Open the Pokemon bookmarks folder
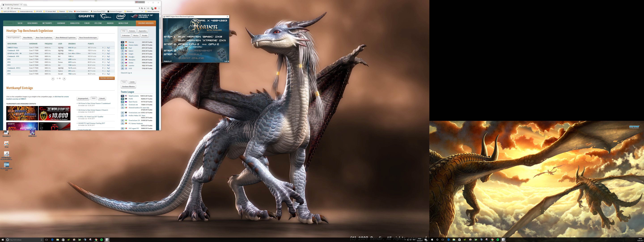Viewport: 644px width, 242px height. point(61,11)
